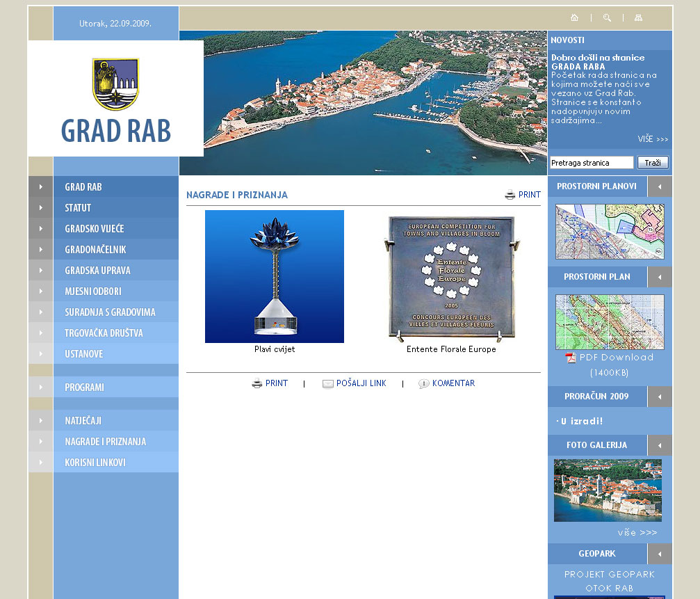The width and height of the screenshot is (700, 599).
Task: Open the sitemap icon in top bar
Action: pos(639,18)
